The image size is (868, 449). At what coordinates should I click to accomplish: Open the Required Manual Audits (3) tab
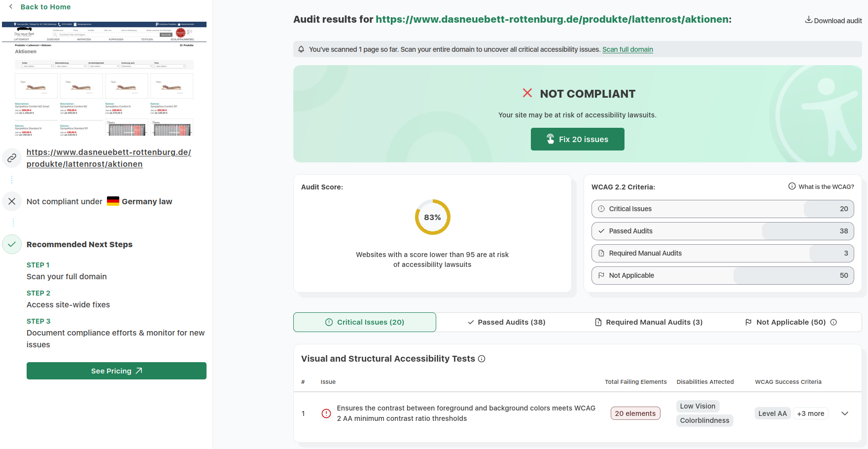click(649, 322)
